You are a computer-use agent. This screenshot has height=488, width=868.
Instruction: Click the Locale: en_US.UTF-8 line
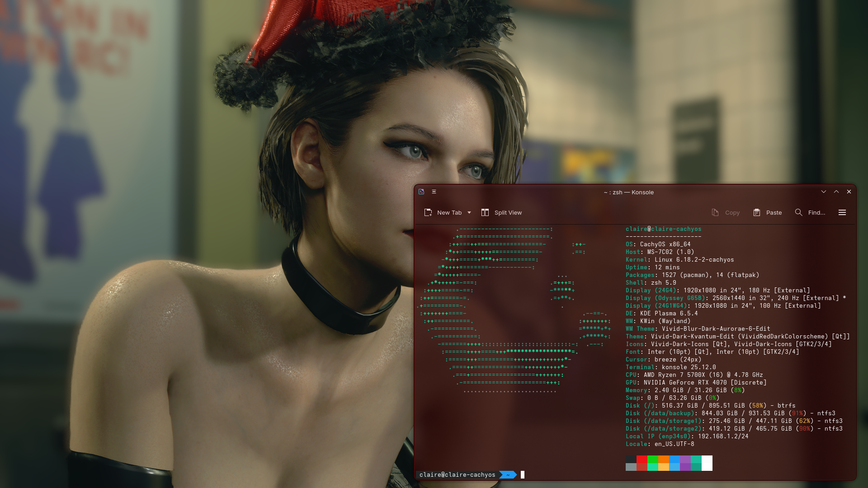pos(660,444)
